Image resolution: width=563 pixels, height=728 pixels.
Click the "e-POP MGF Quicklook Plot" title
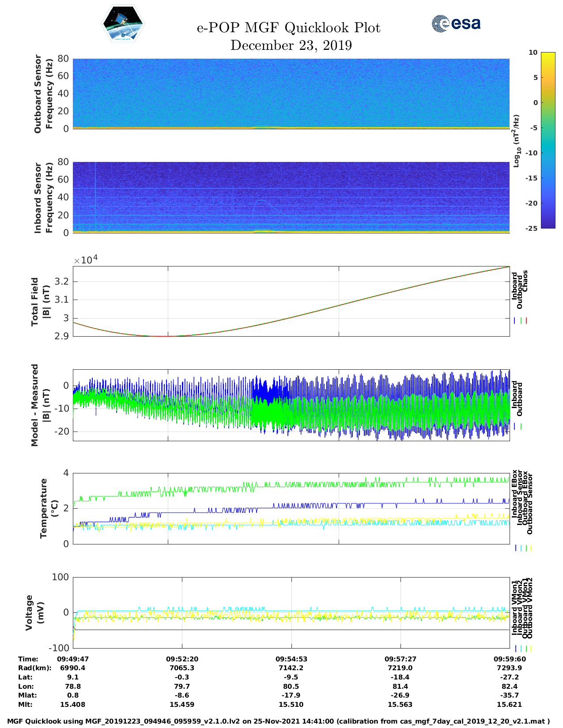288,28
